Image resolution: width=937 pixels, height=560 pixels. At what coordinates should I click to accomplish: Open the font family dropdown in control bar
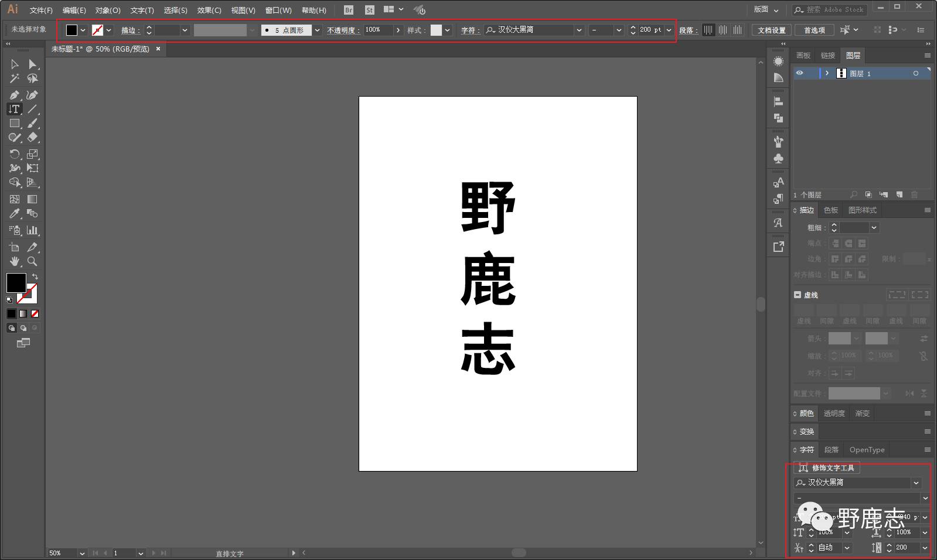pos(579,30)
